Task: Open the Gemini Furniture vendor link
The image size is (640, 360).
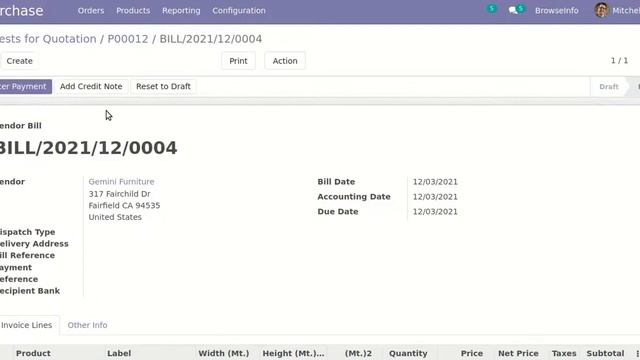Action: (x=121, y=182)
